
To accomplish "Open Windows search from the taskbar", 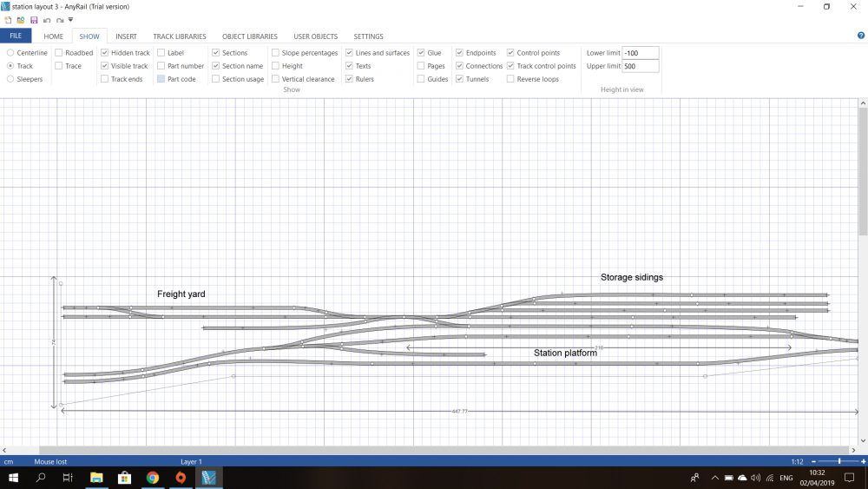I will [41, 478].
